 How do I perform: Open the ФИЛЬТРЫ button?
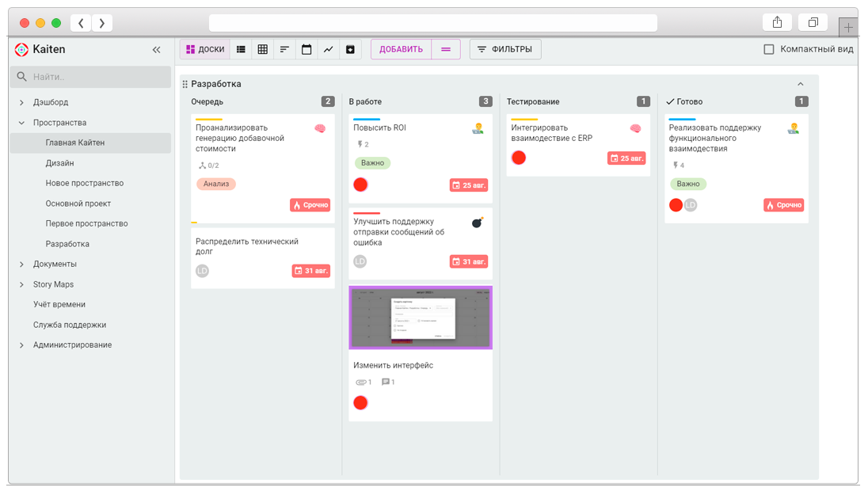pos(504,49)
